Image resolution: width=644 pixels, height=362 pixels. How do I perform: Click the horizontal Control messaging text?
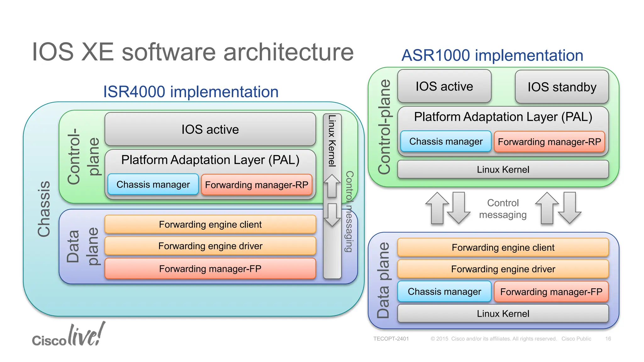(x=503, y=209)
